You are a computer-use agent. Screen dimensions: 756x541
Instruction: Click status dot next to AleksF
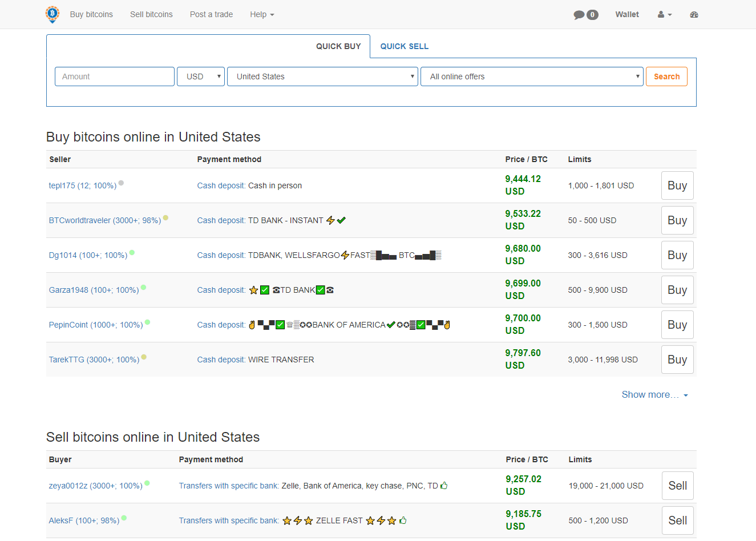(x=124, y=518)
